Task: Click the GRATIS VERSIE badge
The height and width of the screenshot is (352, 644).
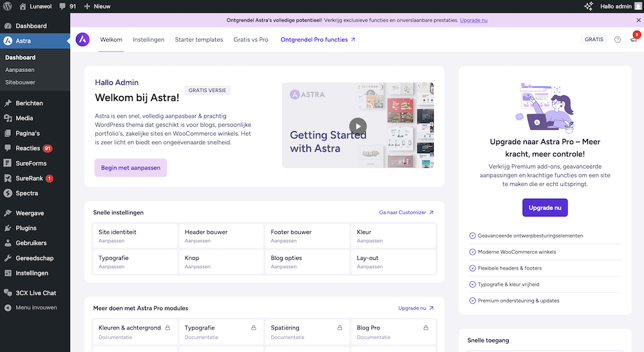Action: [x=207, y=90]
